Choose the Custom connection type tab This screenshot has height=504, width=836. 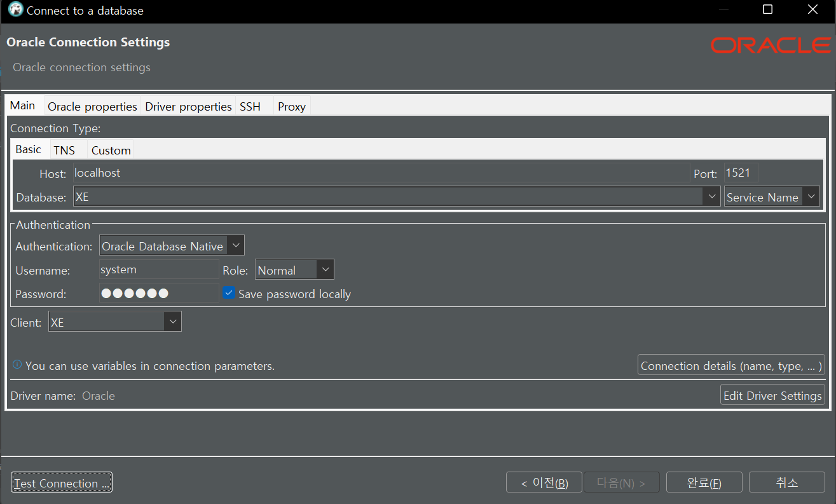tap(111, 151)
